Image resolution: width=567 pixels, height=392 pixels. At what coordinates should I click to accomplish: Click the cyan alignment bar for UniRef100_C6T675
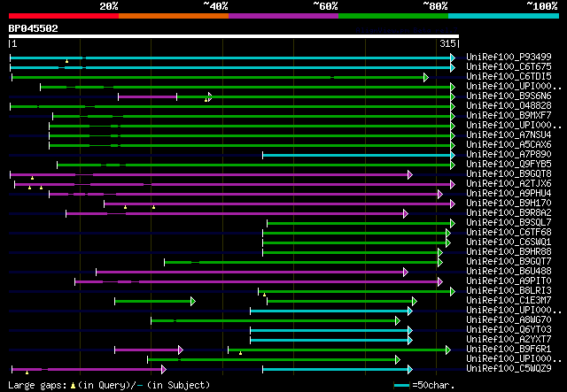pyautogui.click(x=231, y=67)
